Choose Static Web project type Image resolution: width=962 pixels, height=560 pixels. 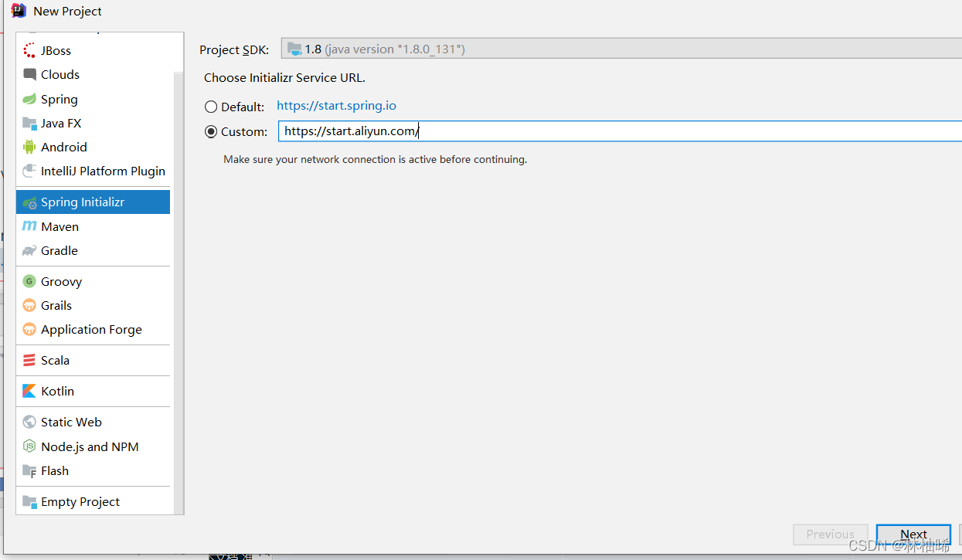tap(93, 422)
